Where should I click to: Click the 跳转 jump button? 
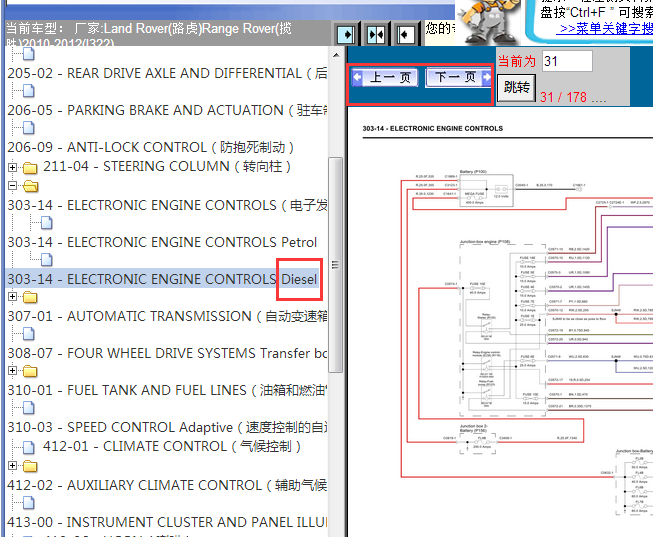517,87
